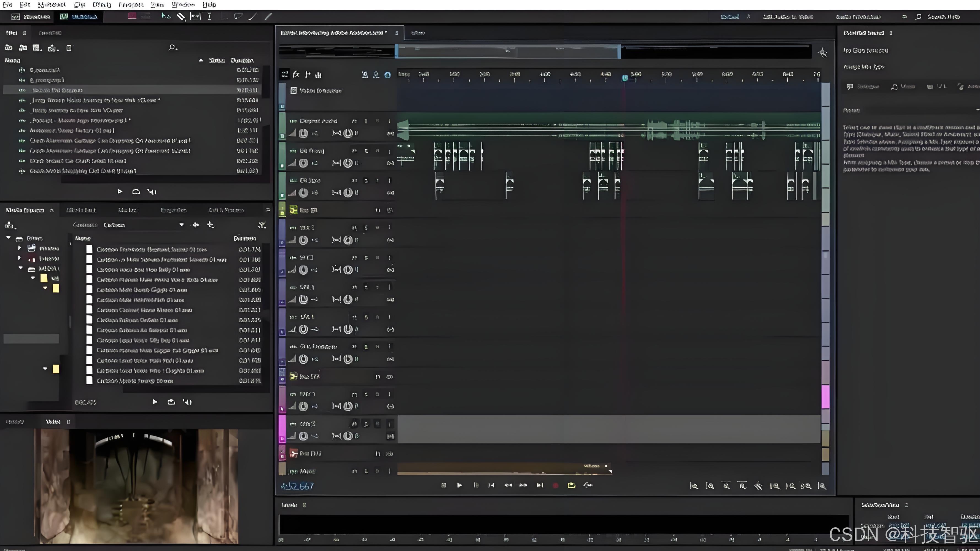This screenshot has width=980, height=551.
Task: Select the Time Selection (I-beam) tool
Action: [209, 16]
